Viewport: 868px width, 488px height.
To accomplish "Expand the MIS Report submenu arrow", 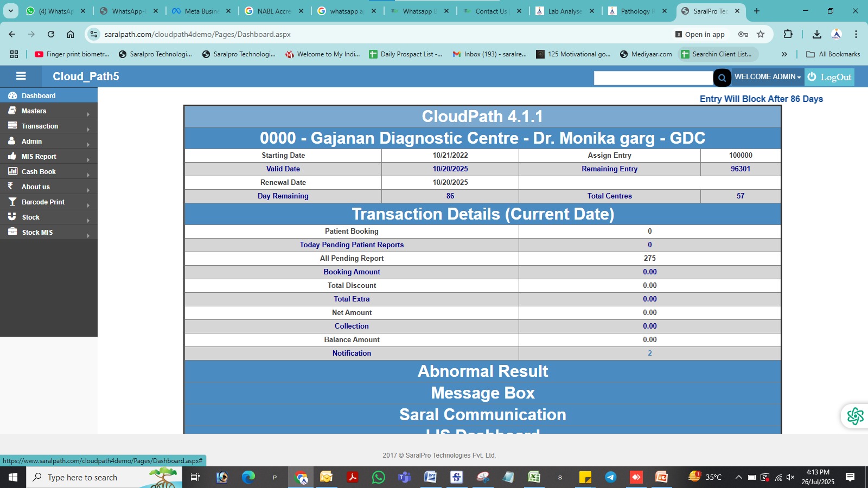I will [x=88, y=159].
